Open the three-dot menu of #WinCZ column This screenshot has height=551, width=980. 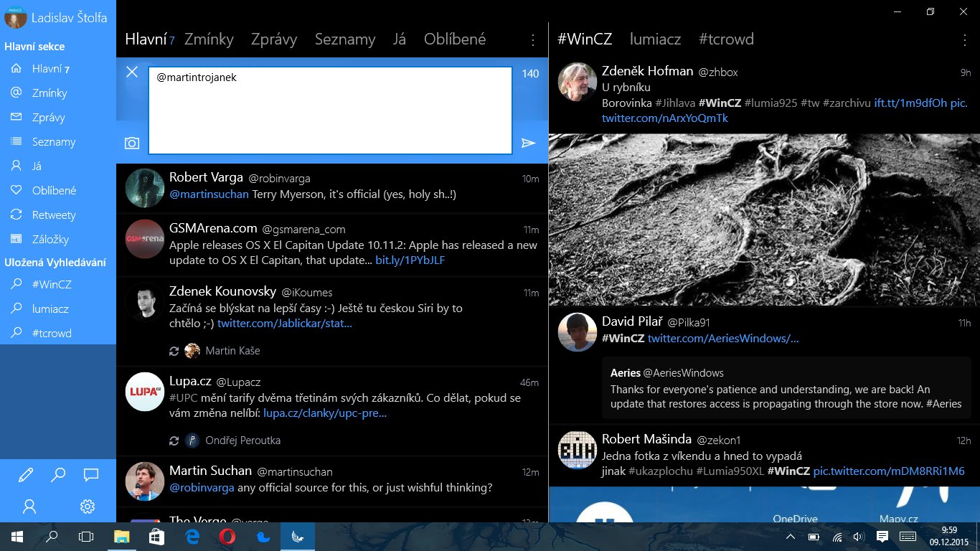(x=965, y=40)
